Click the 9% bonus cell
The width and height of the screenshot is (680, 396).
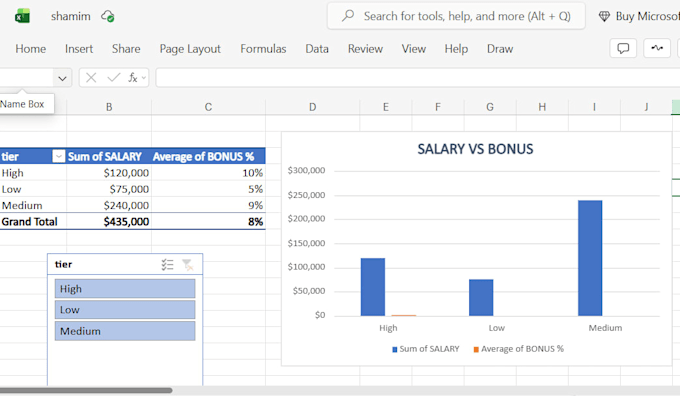[x=209, y=205]
